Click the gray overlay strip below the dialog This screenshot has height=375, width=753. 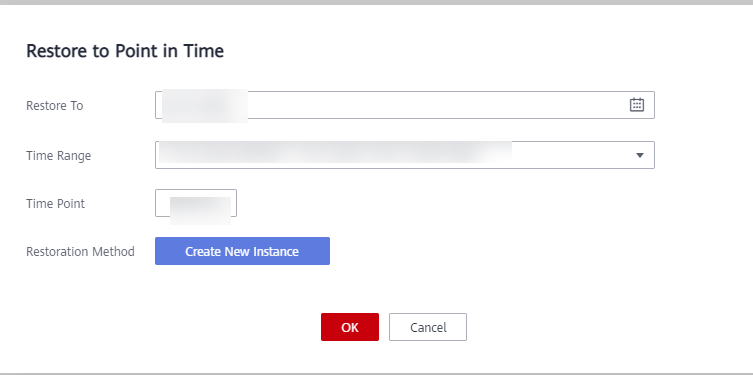376,374
